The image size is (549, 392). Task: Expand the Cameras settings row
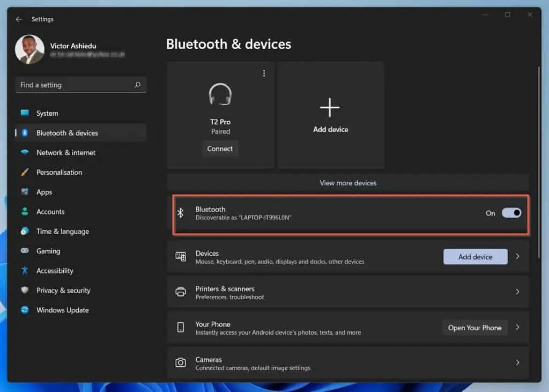coord(517,363)
